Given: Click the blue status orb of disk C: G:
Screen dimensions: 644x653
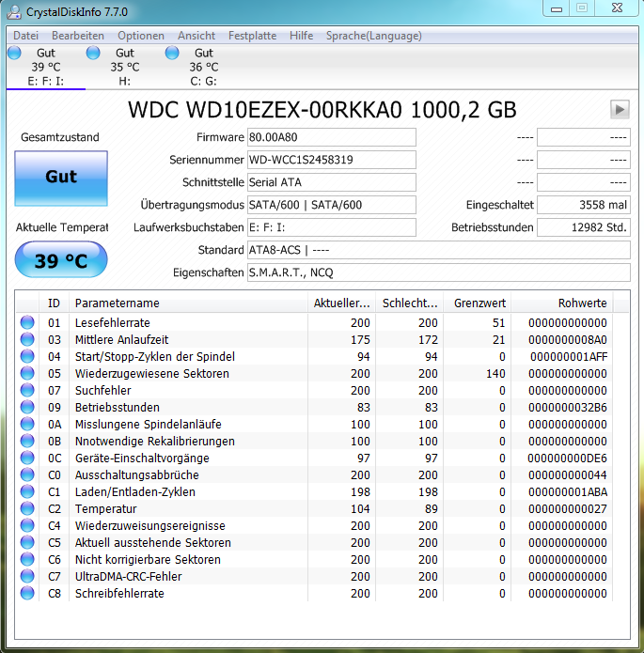Looking at the screenshot, I should (172, 53).
